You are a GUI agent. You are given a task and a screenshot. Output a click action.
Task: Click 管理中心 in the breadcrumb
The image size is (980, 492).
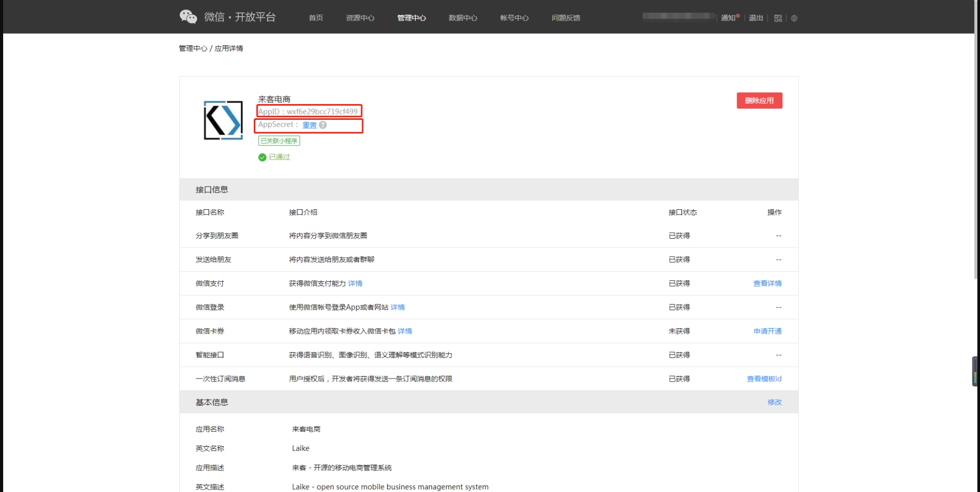pyautogui.click(x=193, y=48)
